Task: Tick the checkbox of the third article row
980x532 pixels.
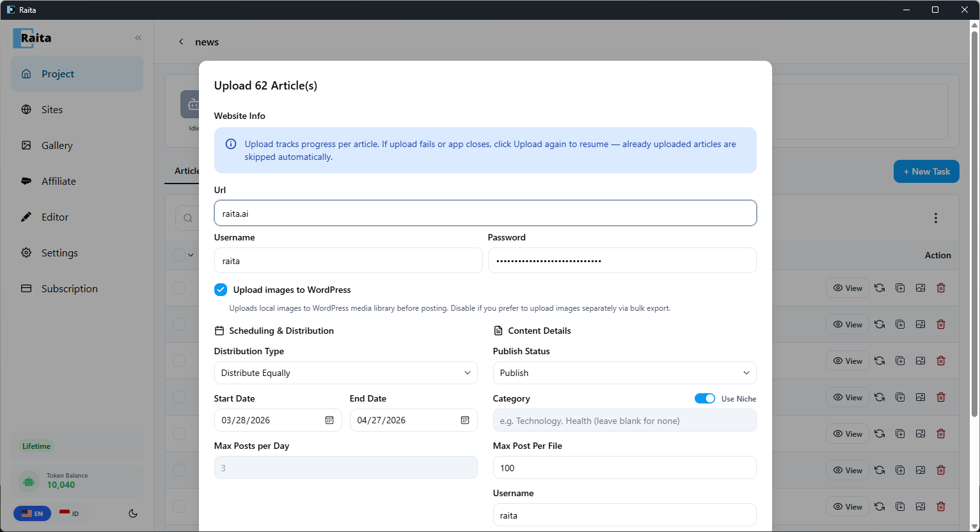Action: pos(179,361)
